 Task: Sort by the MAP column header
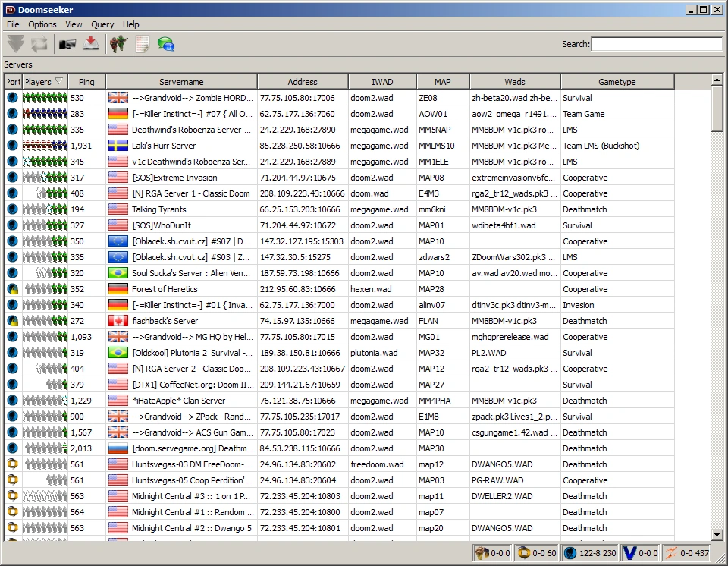443,82
